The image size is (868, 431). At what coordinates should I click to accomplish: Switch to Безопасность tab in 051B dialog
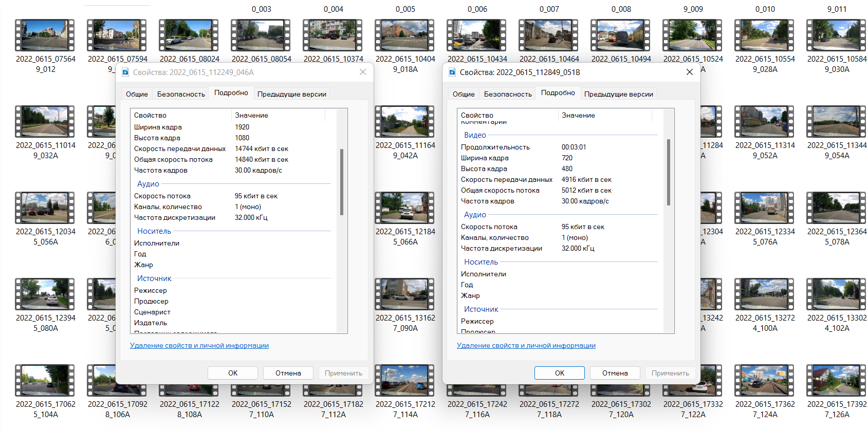(x=507, y=94)
